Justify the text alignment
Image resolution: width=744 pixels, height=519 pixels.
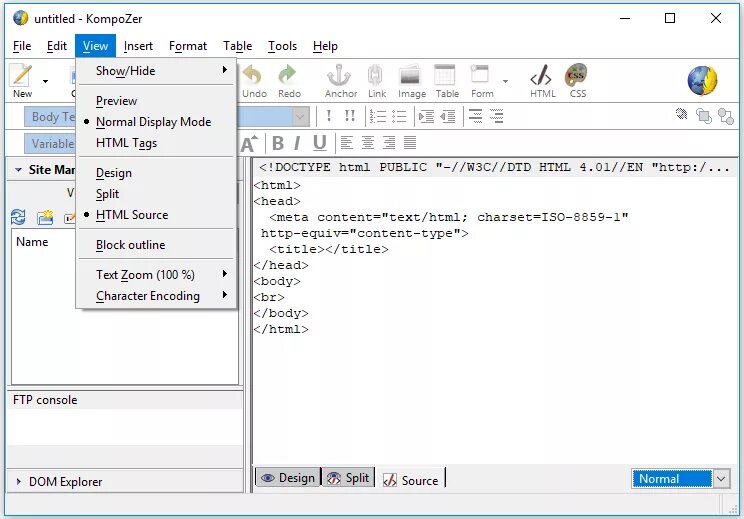click(410, 143)
